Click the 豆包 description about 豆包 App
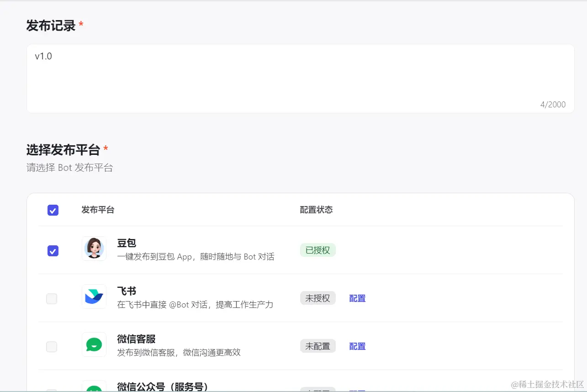The image size is (587, 392). (x=196, y=257)
